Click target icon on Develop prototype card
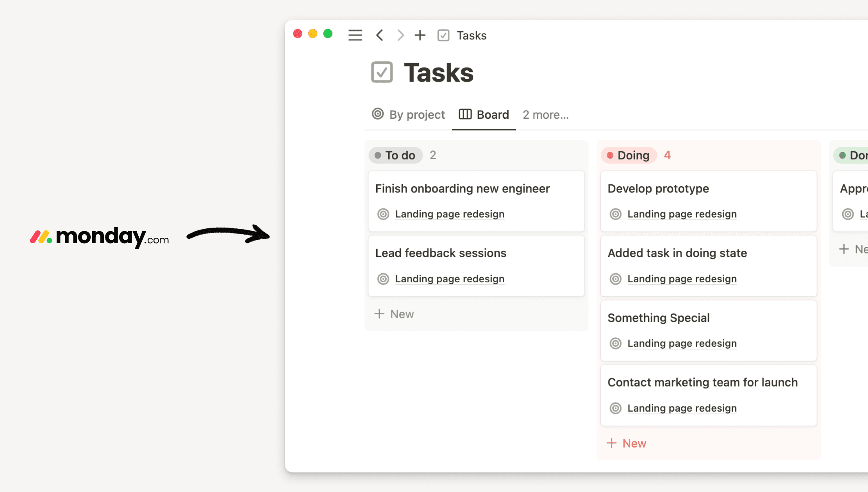Viewport: 868px width, 492px height. point(616,214)
